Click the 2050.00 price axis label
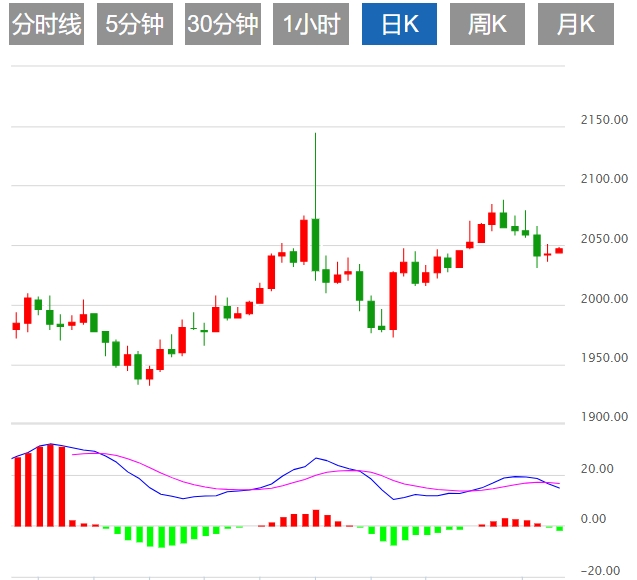637x580 pixels. (604, 240)
